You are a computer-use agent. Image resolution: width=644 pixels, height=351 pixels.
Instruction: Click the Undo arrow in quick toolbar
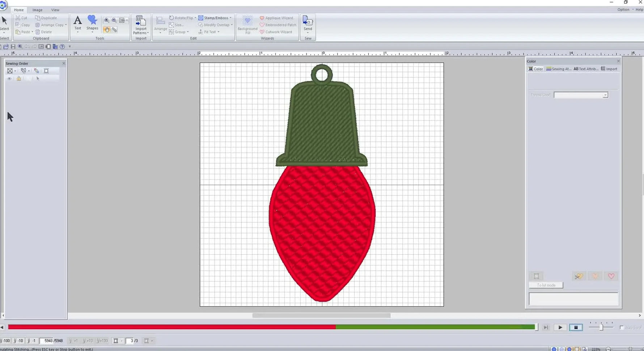tap(27, 46)
